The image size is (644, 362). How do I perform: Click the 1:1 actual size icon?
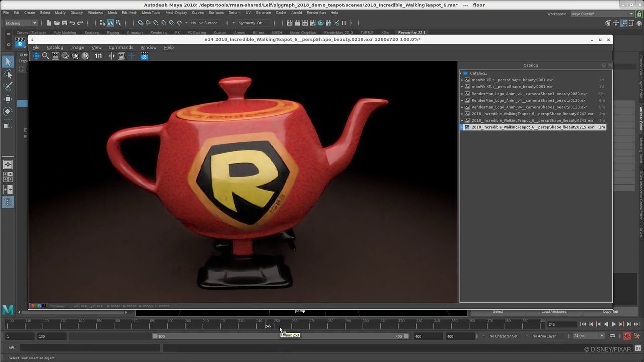pos(98,56)
